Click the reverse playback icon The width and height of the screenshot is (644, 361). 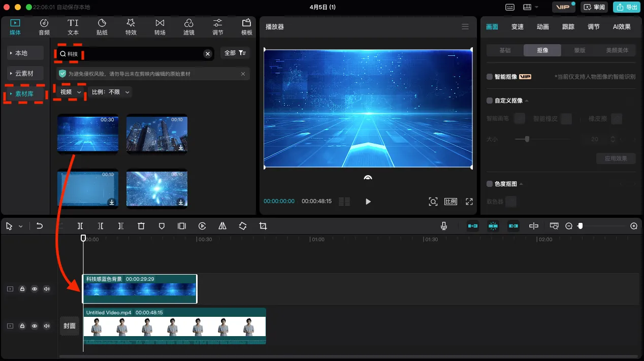coord(202,226)
